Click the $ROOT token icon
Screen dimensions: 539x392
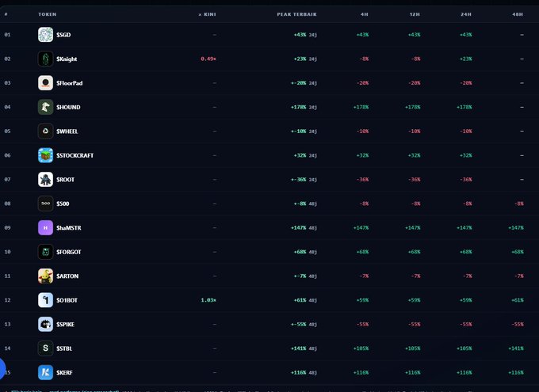[45, 179]
